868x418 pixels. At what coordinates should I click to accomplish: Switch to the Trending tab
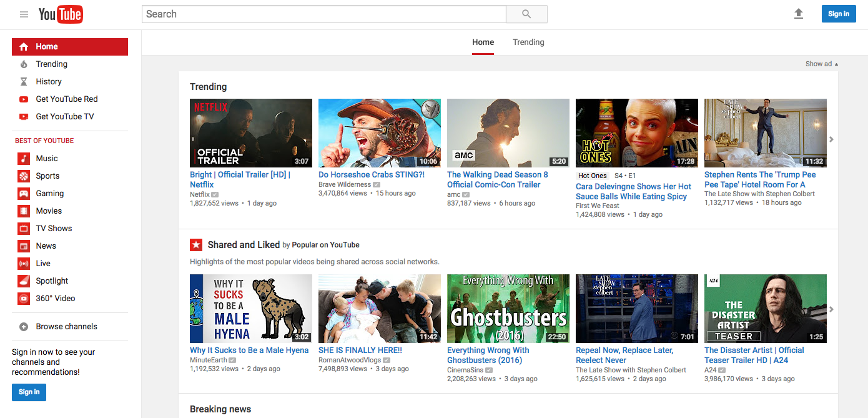(528, 42)
